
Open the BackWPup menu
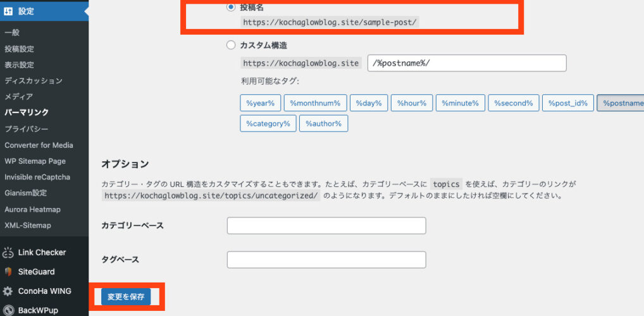[x=38, y=310]
